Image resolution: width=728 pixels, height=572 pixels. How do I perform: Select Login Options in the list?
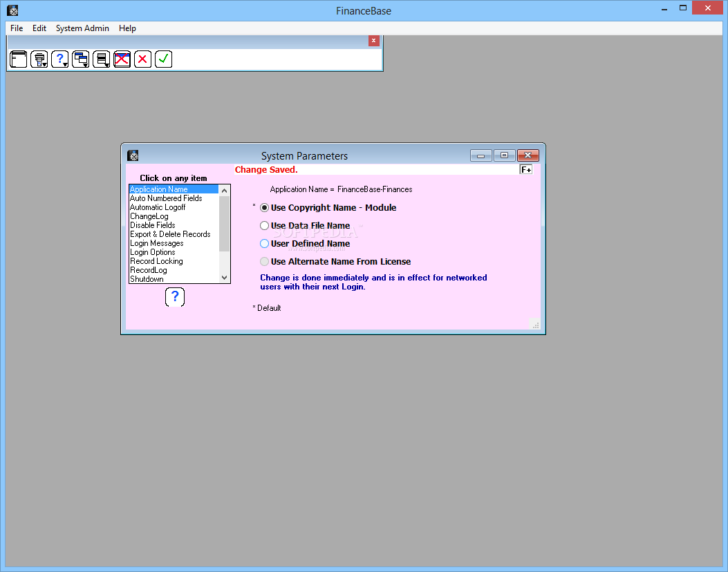(x=174, y=252)
